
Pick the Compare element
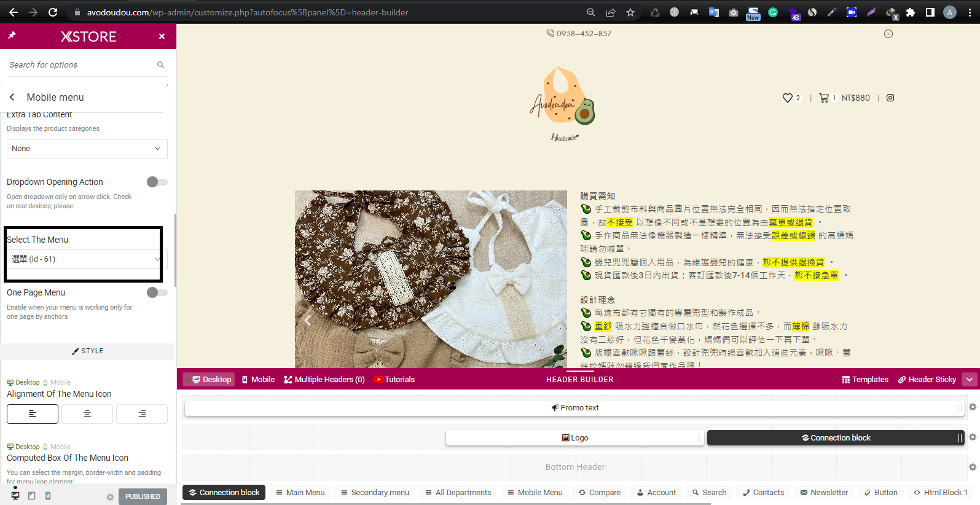coord(600,493)
